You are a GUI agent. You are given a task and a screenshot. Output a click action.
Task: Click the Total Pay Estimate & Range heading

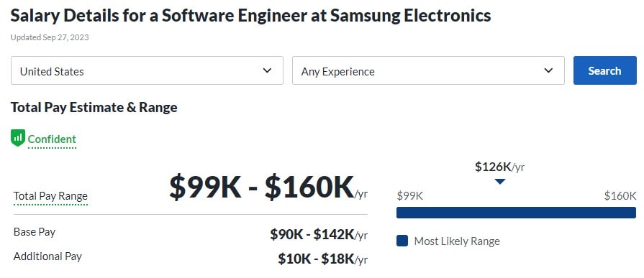94,108
